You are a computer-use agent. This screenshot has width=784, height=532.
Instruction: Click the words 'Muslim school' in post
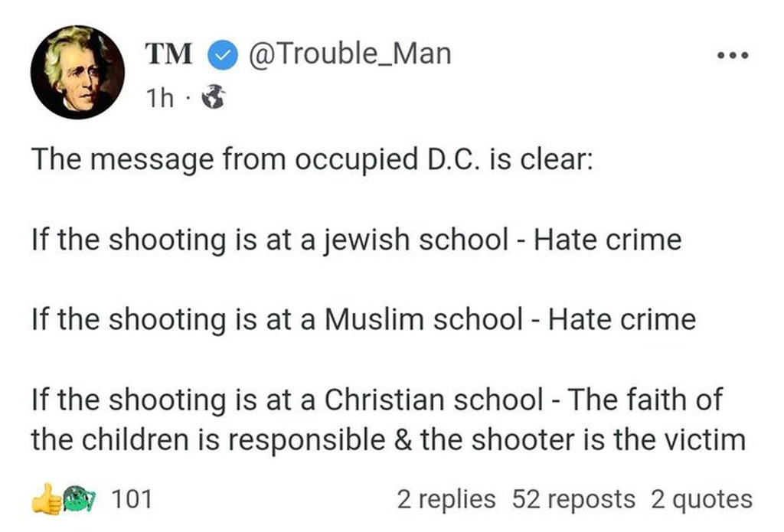click(423, 319)
